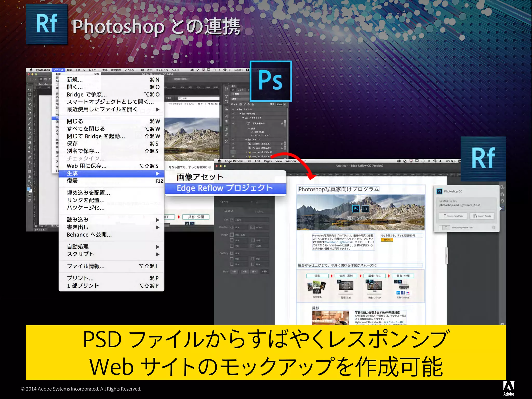Select the Move tool in Photoshop toolbar

(29, 90)
